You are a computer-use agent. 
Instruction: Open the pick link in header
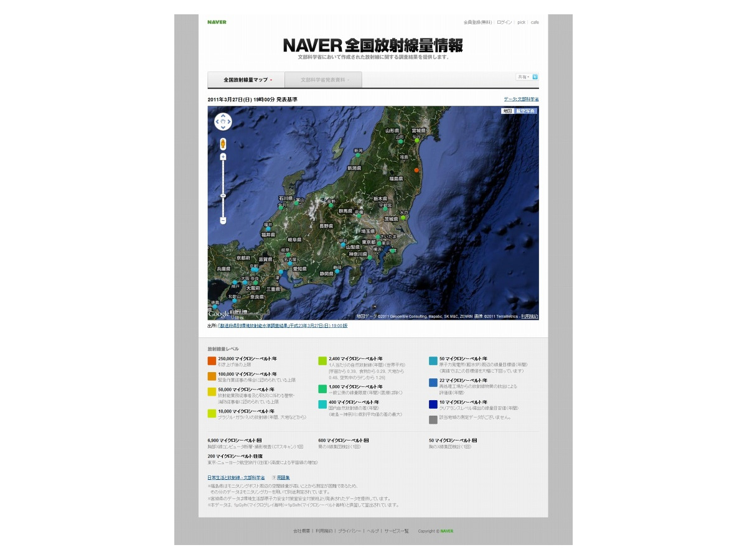click(521, 22)
